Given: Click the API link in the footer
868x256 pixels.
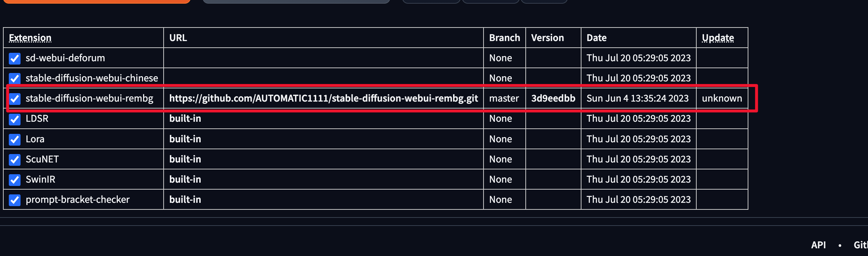Looking at the screenshot, I should pos(818,245).
